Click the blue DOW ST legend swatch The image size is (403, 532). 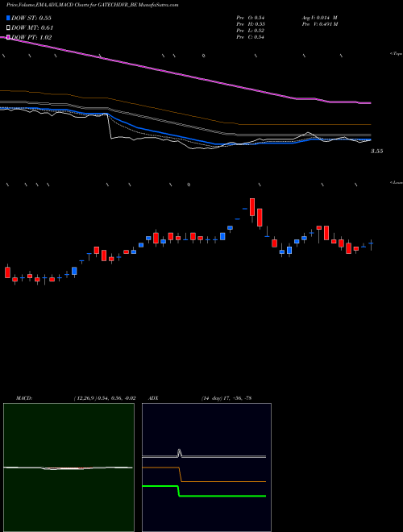8,18
